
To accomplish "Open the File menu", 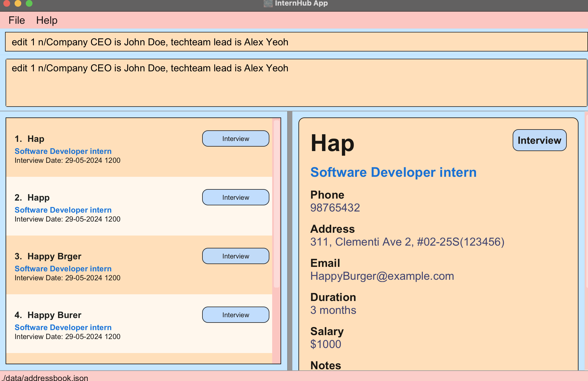I will 17,20.
